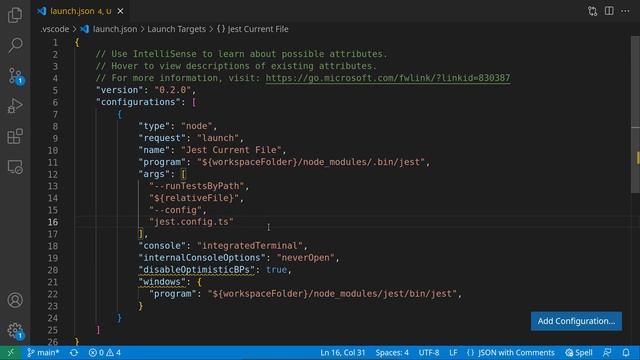
Task: Click the "jest.config.ts" string
Action: coord(191,222)
